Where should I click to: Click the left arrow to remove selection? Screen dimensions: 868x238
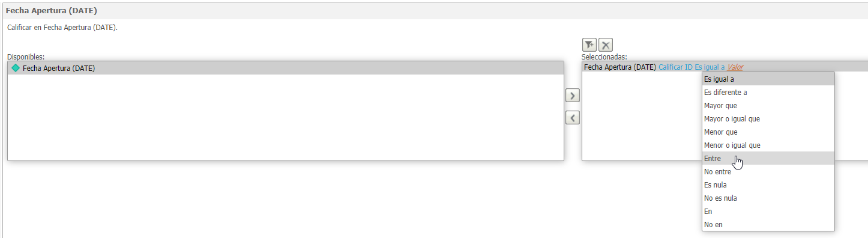[x=573, y=118]
